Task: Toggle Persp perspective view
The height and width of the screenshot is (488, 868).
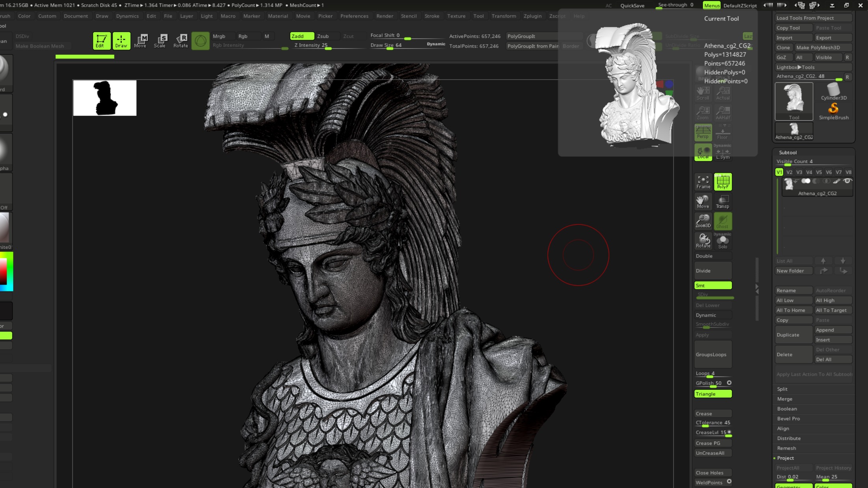Action: (703, 132)
